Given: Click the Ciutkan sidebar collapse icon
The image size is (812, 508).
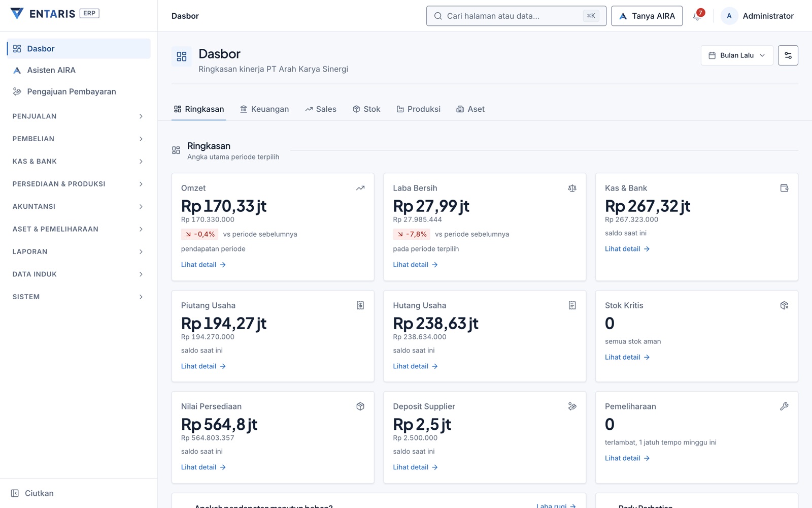Looking at the screenshot, I should [15, 493].
